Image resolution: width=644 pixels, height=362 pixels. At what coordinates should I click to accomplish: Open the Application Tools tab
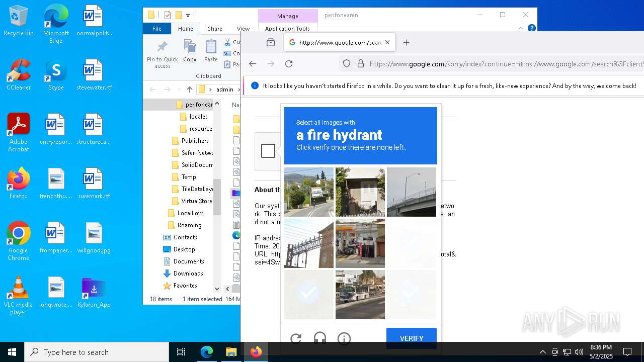click(x=287, y=29)
